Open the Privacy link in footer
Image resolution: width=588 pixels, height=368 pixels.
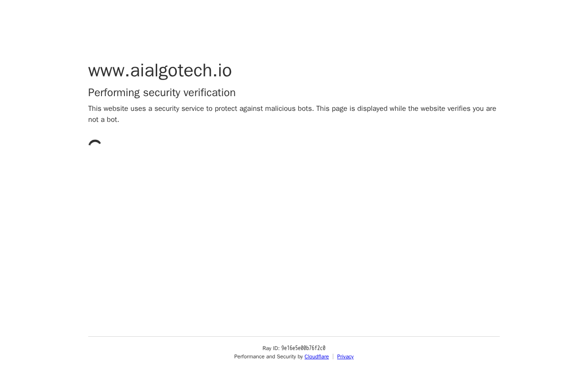(345, 356)
